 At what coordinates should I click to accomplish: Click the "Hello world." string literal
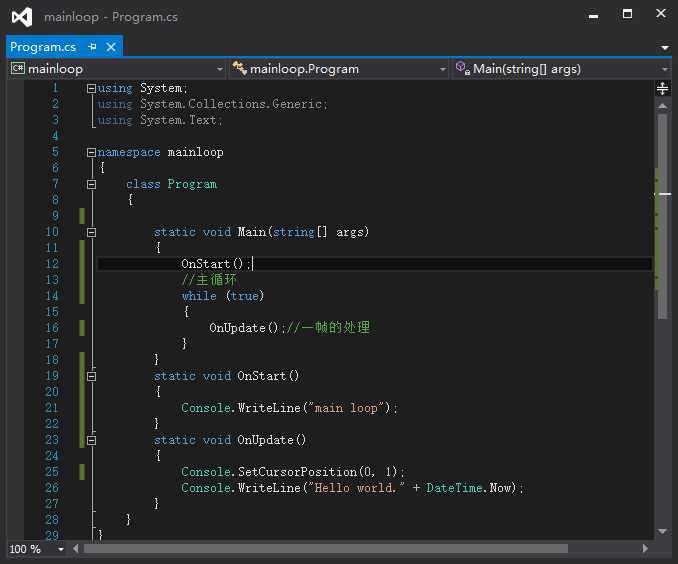click(356, 488)
